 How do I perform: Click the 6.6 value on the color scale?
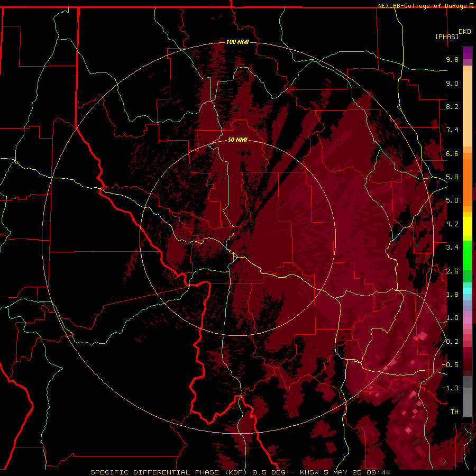point(452,153)
